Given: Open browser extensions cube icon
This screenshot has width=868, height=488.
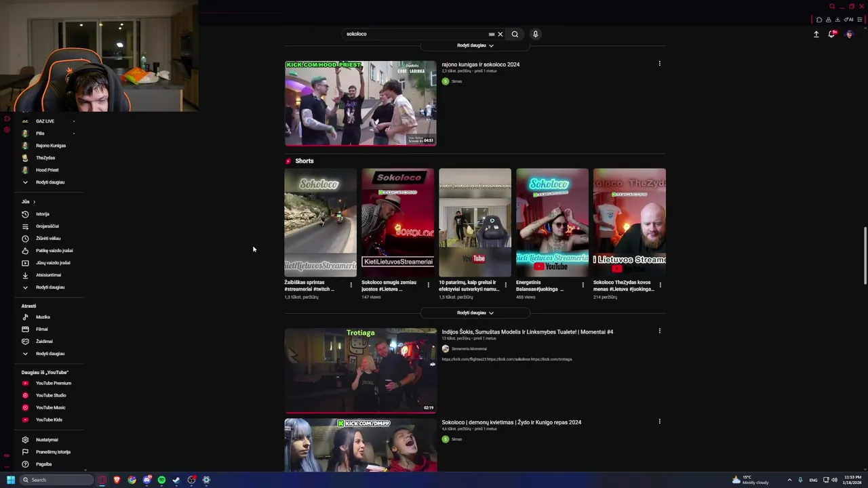Looking at the screenshot, I should tap(819, 20).
